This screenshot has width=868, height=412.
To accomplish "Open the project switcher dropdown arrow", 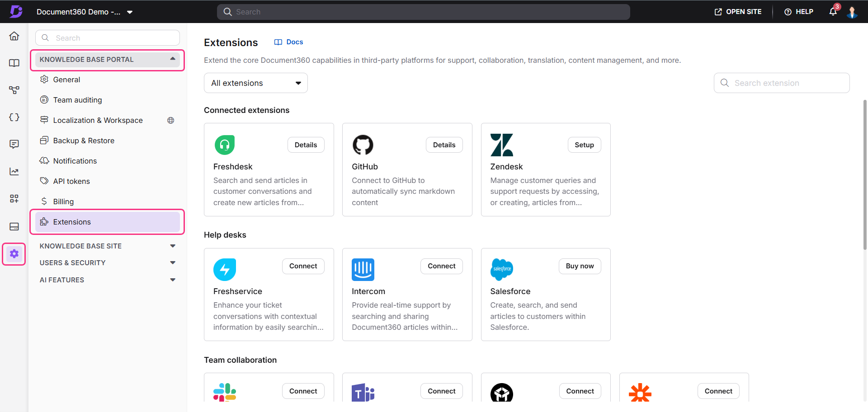I will (x=130, y=12).
